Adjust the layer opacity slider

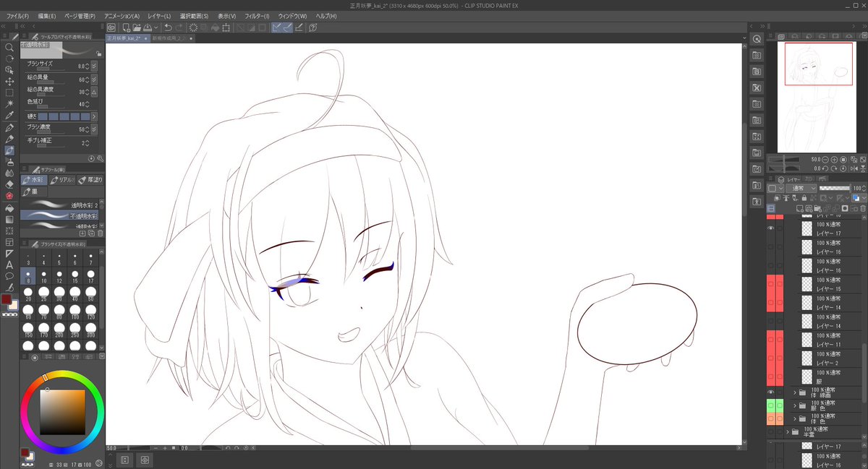pyautogui.click(x=833, y=188)
